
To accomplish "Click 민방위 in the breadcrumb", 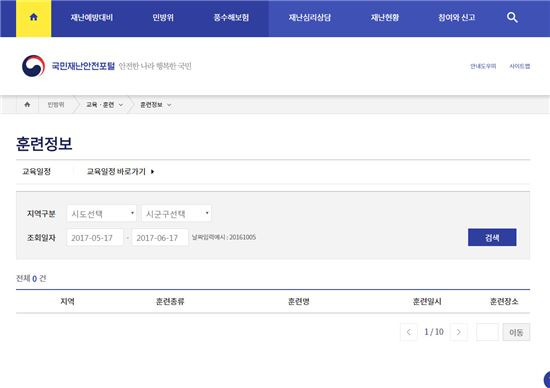I will (x=56, y=105).
